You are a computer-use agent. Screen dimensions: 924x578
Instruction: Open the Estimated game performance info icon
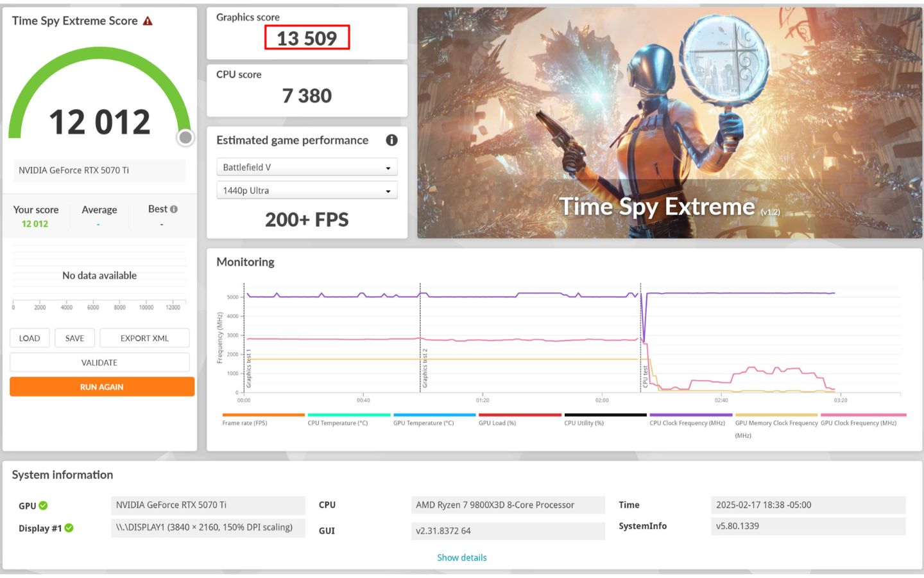(x=391, y=140)
